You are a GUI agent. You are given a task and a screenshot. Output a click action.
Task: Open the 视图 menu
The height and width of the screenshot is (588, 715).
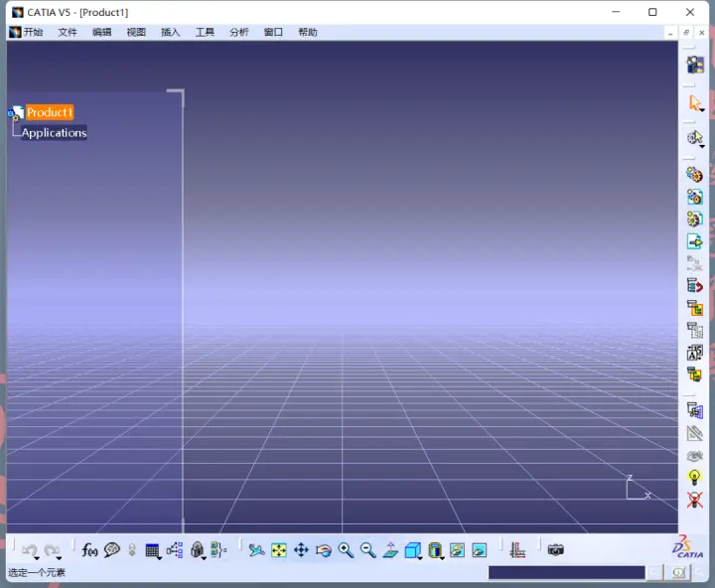click(136, 32)
